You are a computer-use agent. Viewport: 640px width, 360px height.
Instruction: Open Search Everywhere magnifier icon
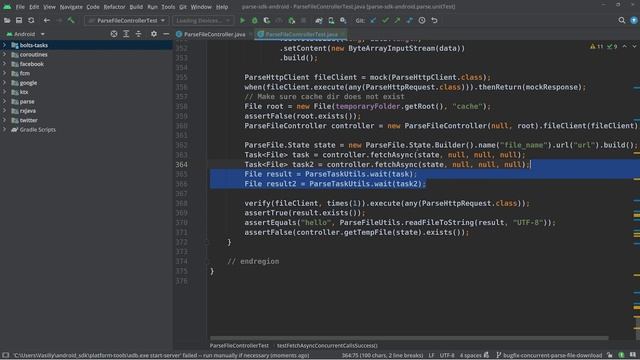(x=622, y=20)
